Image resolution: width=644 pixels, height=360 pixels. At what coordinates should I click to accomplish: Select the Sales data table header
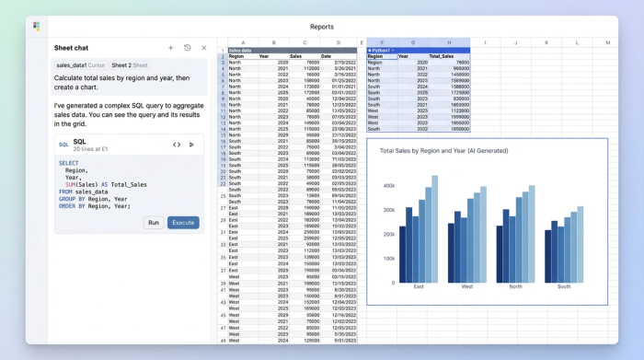tap(293, 50)
